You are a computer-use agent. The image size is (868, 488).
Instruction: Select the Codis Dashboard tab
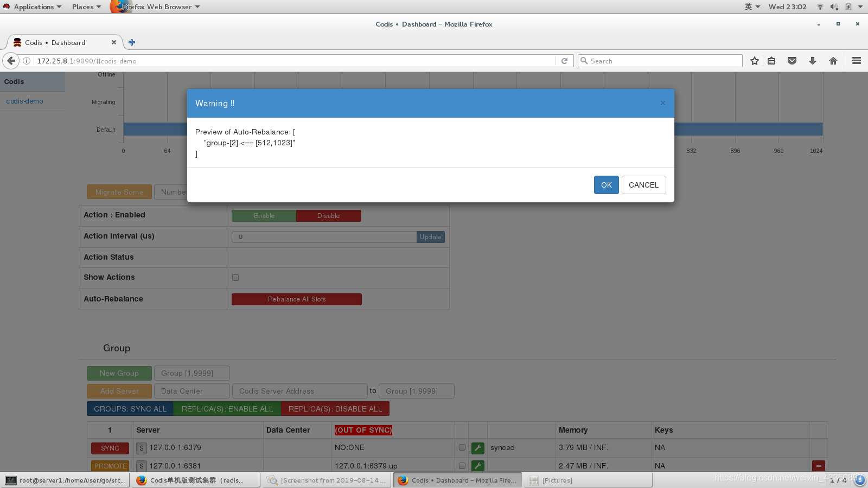(64, 42)
